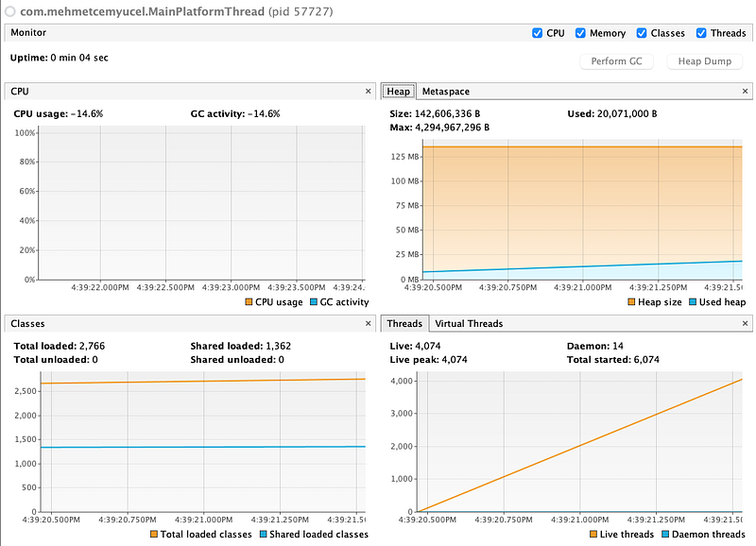Click the Heap Dump button

click(x=704, y=61)
